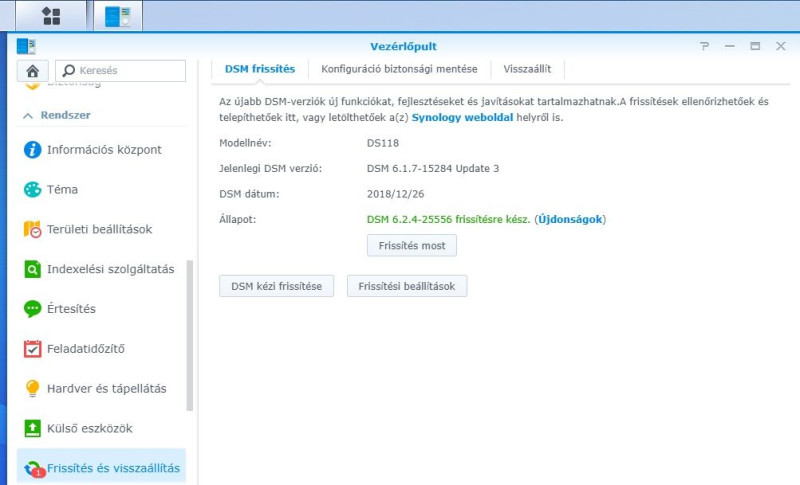Select Frissítés és visszaállítás in sidebar

(101, 467)
